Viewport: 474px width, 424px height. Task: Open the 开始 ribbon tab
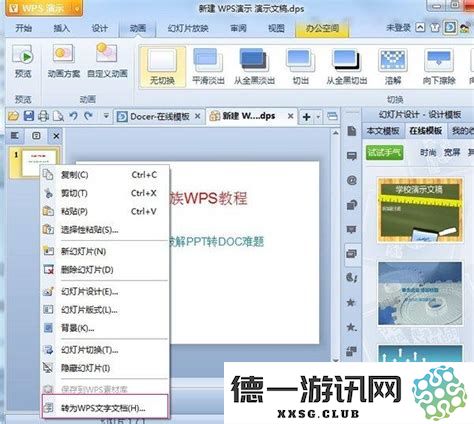coord(24,28)
